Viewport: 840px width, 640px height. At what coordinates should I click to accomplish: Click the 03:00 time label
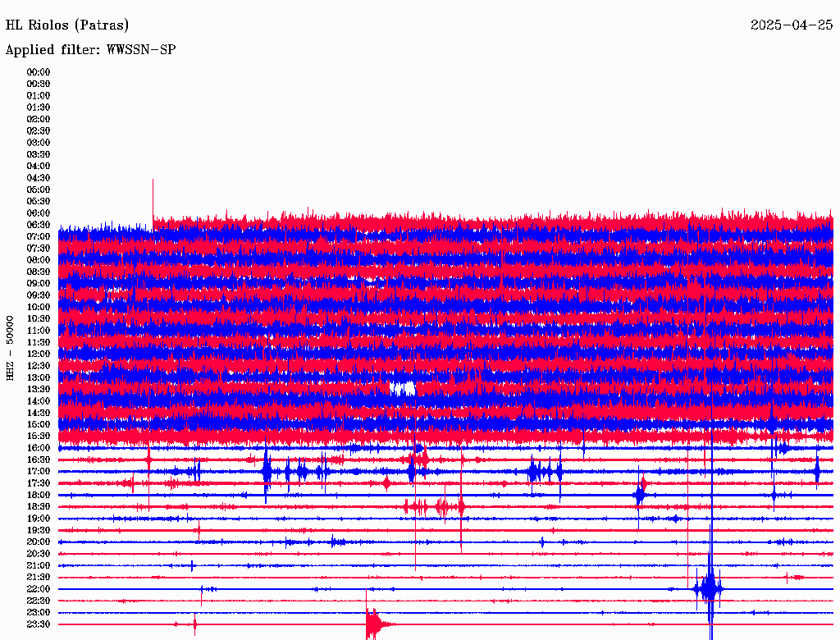(39, 143)
